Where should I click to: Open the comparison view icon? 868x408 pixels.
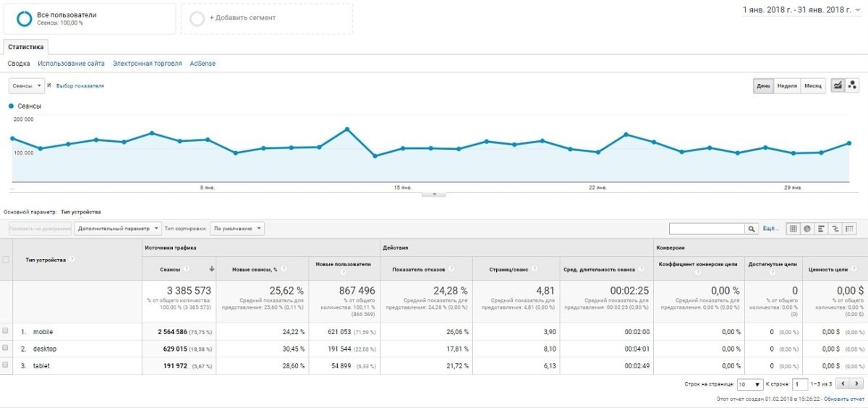click(835, 229)
